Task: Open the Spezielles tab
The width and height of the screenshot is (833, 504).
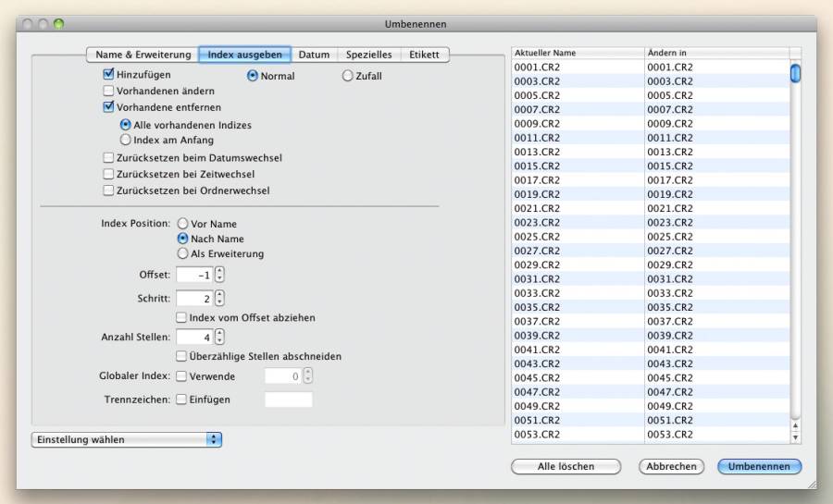Action: click(368, 55)
